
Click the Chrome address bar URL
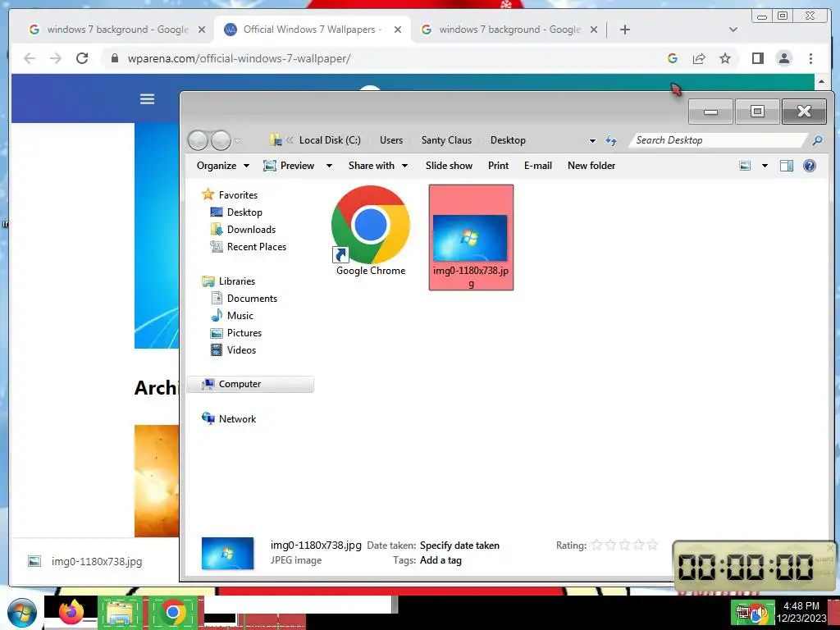239,58
